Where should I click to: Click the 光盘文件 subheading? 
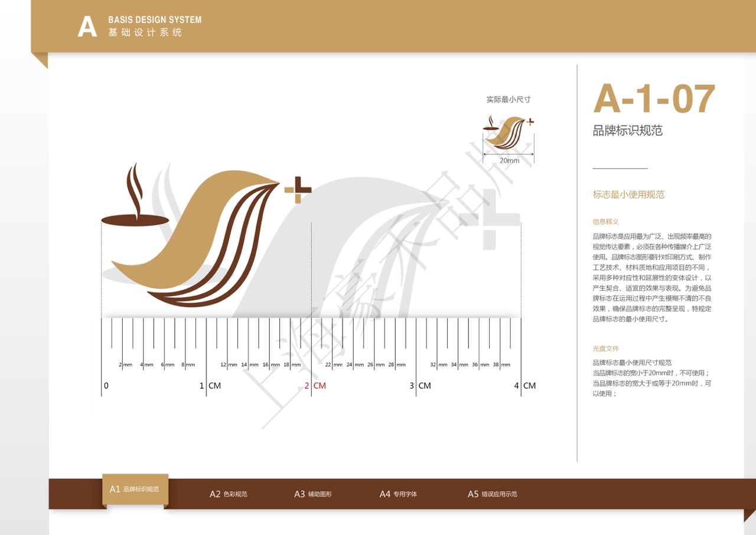[x=605, y=349]
